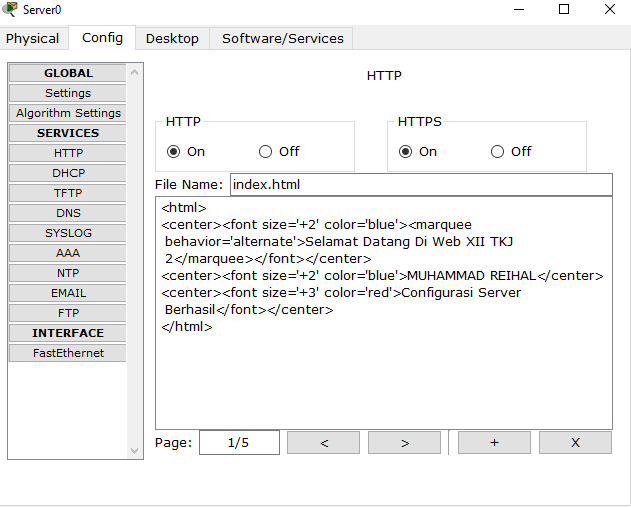Open the DNS service configuration
Image resolution: width=631 pixels, height=507 pixels.
68,213
